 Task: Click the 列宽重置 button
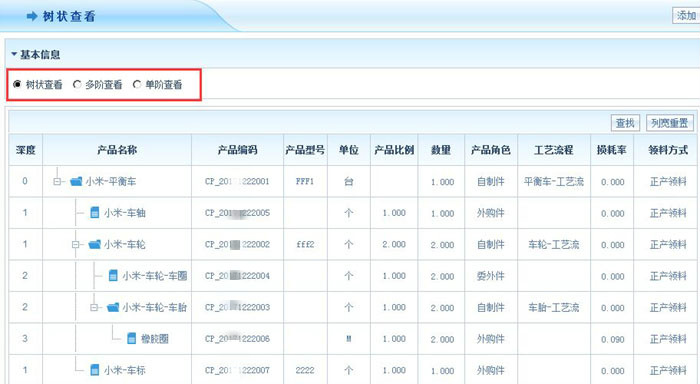(670, 123)
